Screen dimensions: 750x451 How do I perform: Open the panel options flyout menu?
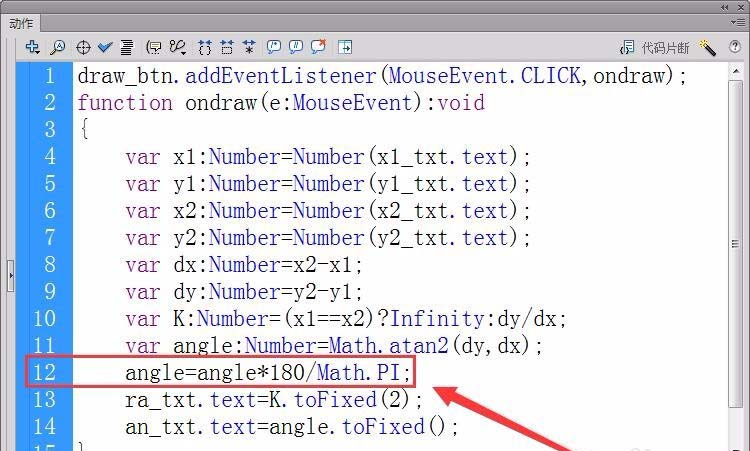point(737,22)
